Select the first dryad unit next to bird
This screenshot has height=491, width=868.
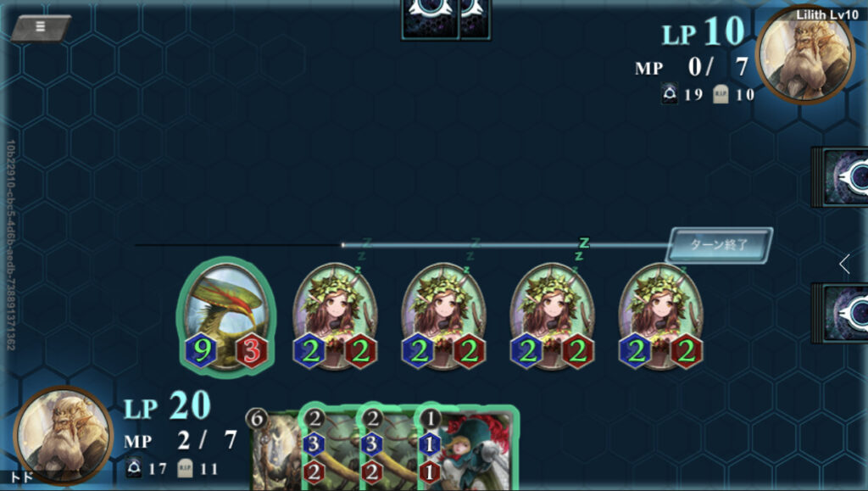point(335,315)
